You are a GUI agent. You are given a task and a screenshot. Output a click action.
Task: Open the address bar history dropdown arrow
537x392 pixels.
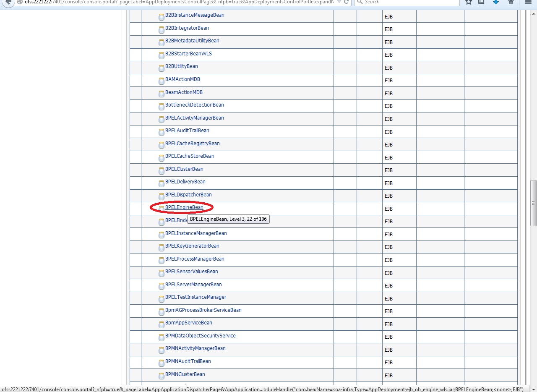coord(339,2)
